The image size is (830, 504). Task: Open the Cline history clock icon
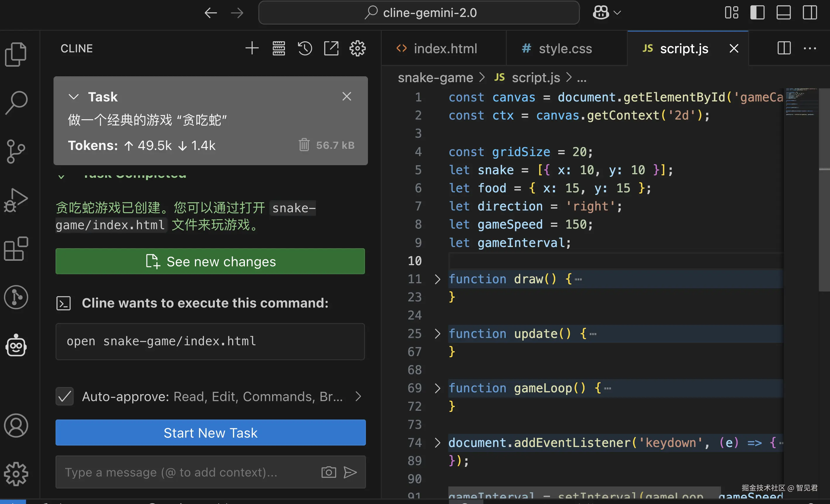point(305,49)
